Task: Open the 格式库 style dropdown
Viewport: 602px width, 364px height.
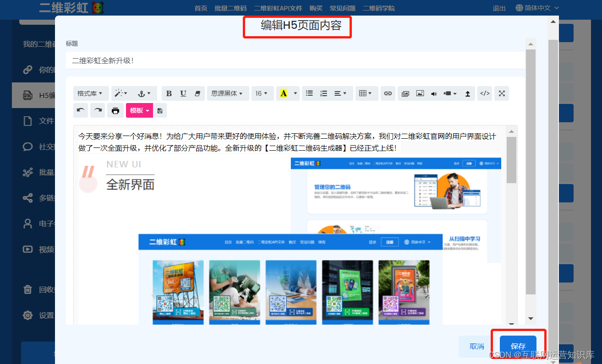Action: coord(91,93)
